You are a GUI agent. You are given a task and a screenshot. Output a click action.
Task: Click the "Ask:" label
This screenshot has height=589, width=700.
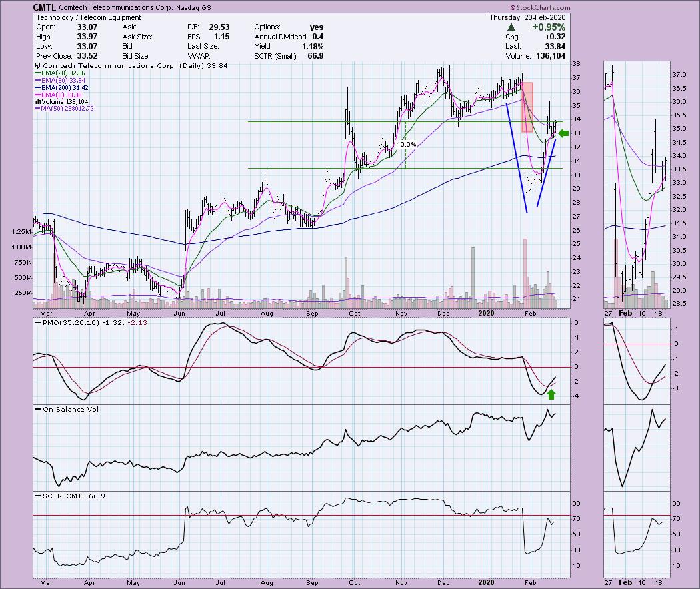pyautogui.click(x=129, y=27)
